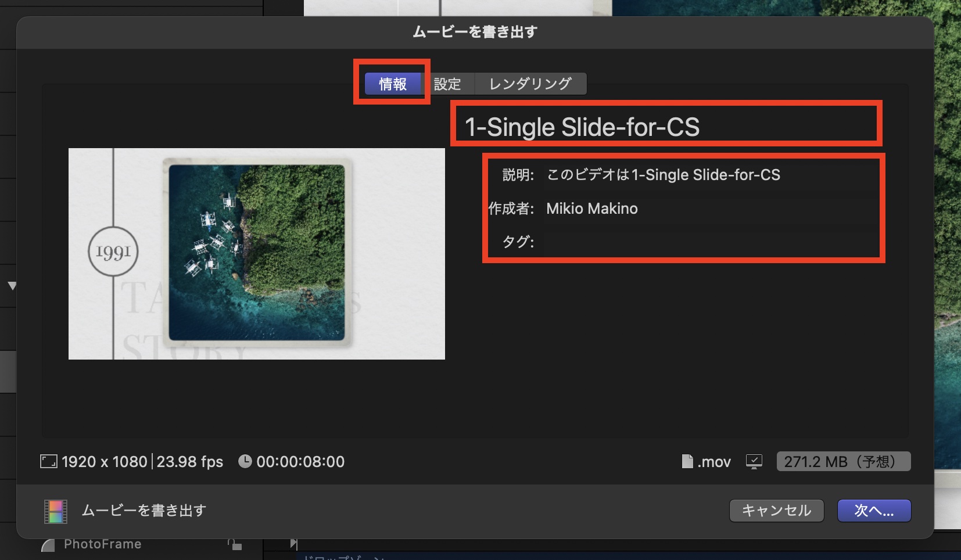Screen dimensions: 961x560
Task: Click the 271.2 MB (予想) file size
Action: pos(844,462)
